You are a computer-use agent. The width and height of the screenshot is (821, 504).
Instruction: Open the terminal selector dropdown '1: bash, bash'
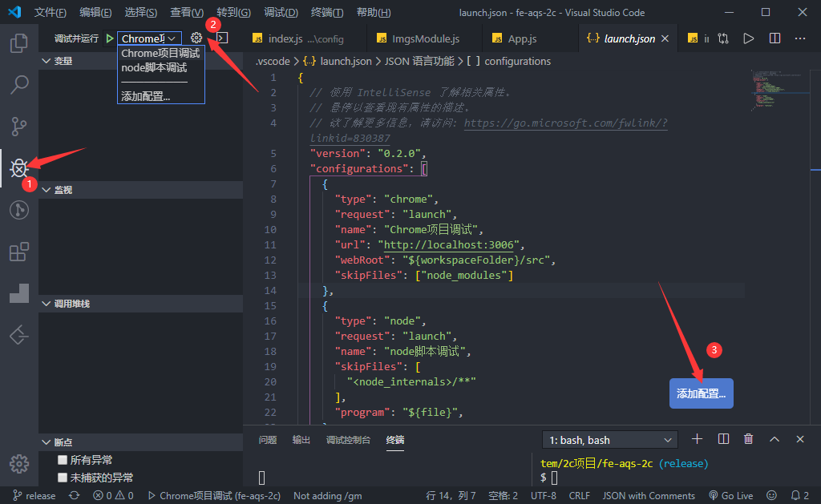pyautogui.click(x=610, y=440)
